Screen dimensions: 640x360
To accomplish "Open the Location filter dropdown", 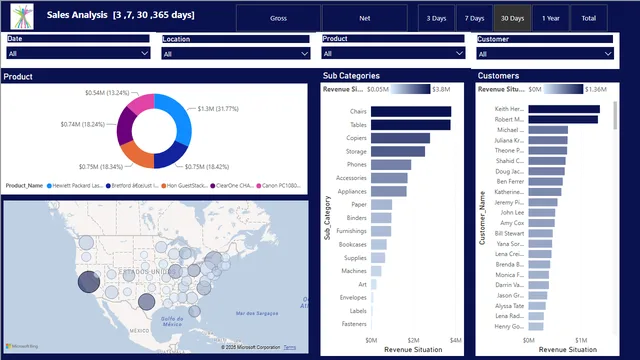I will click(236, 53).
